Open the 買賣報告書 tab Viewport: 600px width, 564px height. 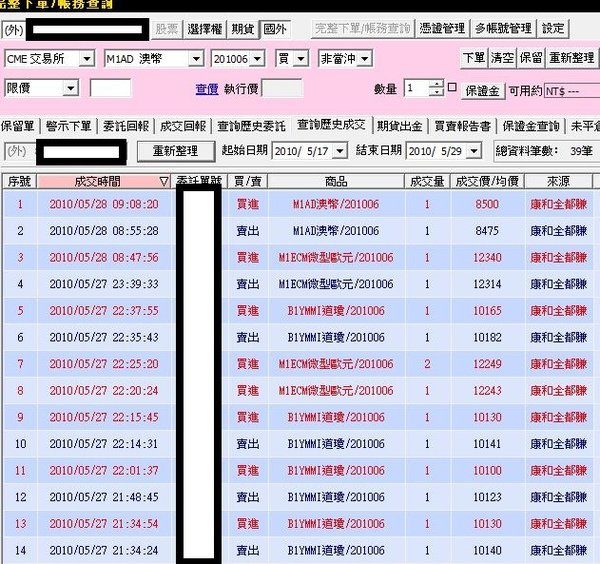click(462, 126)
